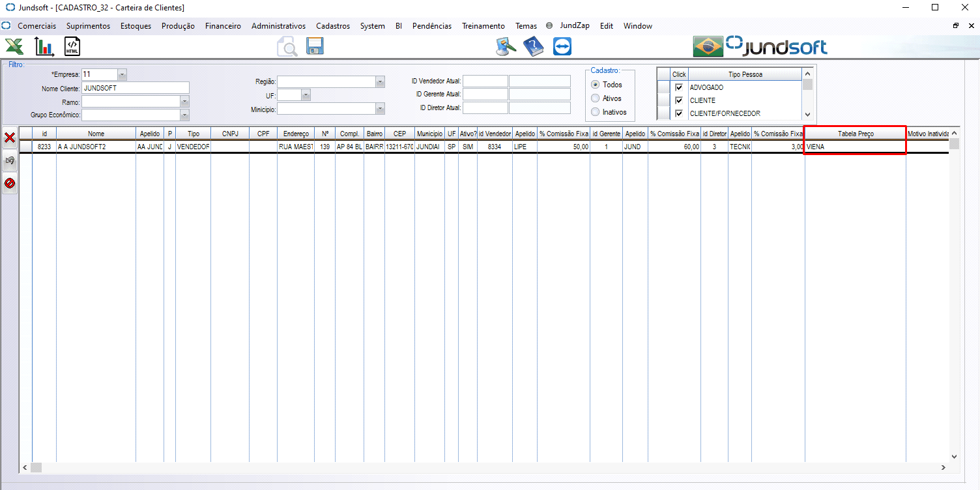Open the Região dropdown
The height and width of the screenshot is (490, 980).
coord(380,81)
